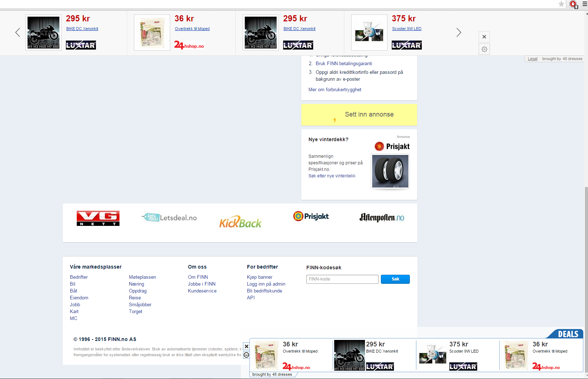Open the Prisjakt partner logo beside KickBack
588x379 pixels.
pos(311,216)
